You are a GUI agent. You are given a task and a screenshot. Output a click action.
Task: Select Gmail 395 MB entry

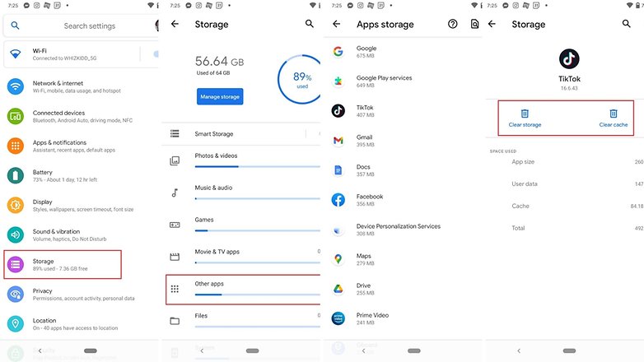pos(403,141)
